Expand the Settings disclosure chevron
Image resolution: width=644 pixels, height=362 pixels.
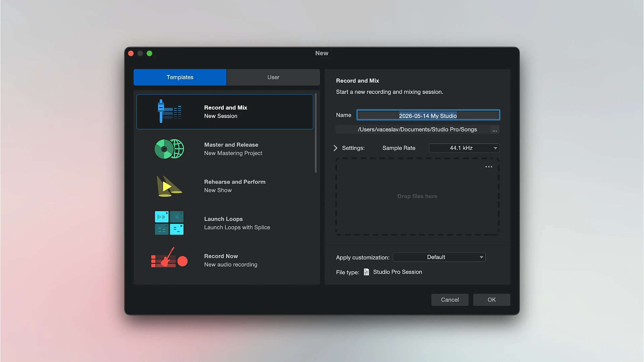(335, 148)
